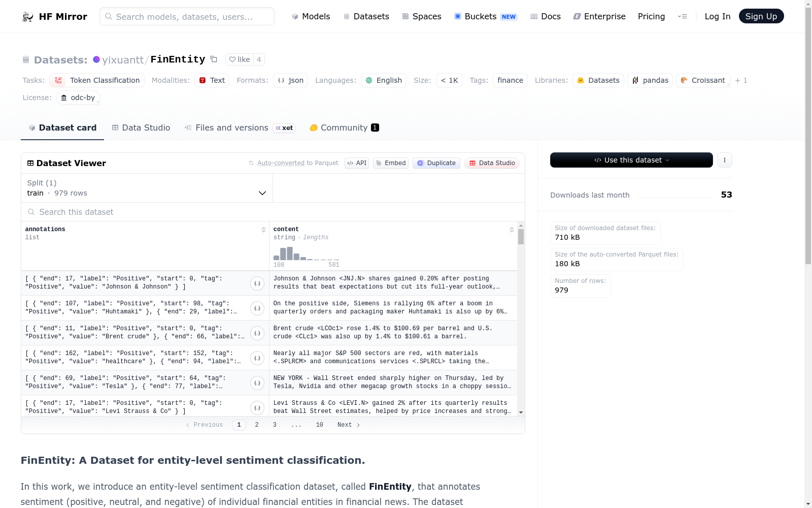Viewport: 812px width, 508px height.
Task: Open the Pricing page
Action: (x=651, y=16)
